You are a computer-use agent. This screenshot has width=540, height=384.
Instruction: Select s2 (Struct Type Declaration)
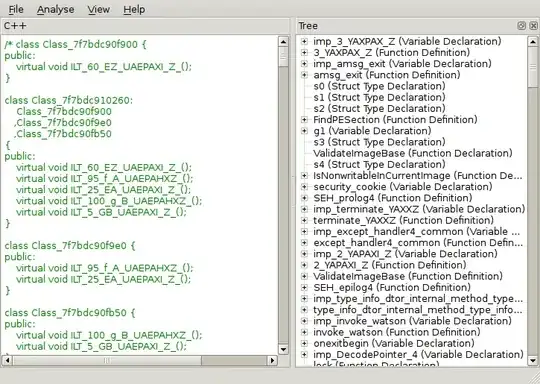pos(379,108)
